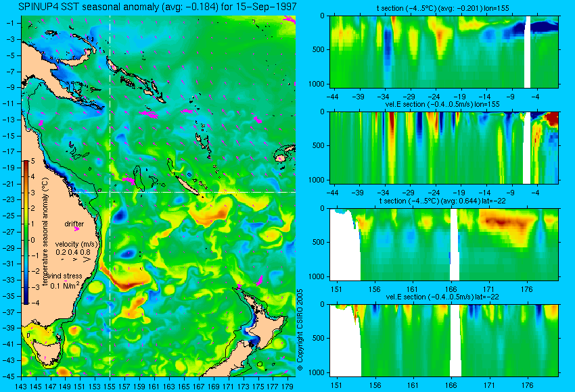Click the '1000' depth tick of the lon=155 temperature section
This screenshot has width=575, height=392.
click(317, 84)
